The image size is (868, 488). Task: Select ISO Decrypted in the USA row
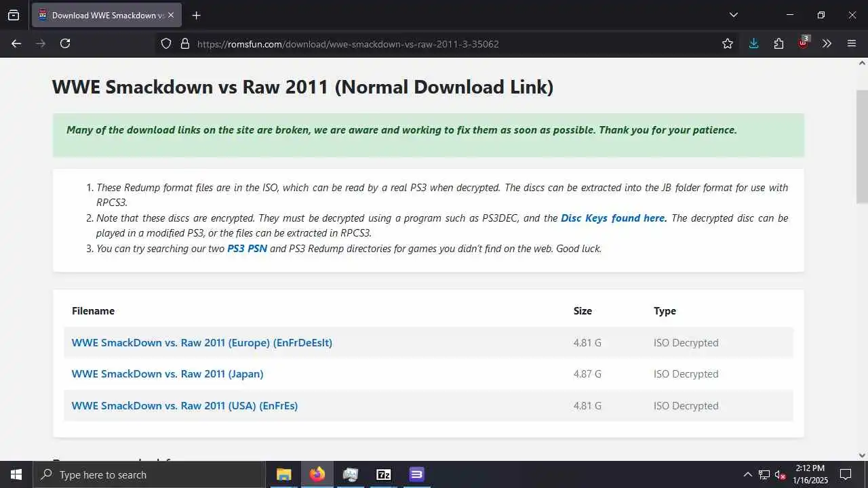(x=686, y=406)
